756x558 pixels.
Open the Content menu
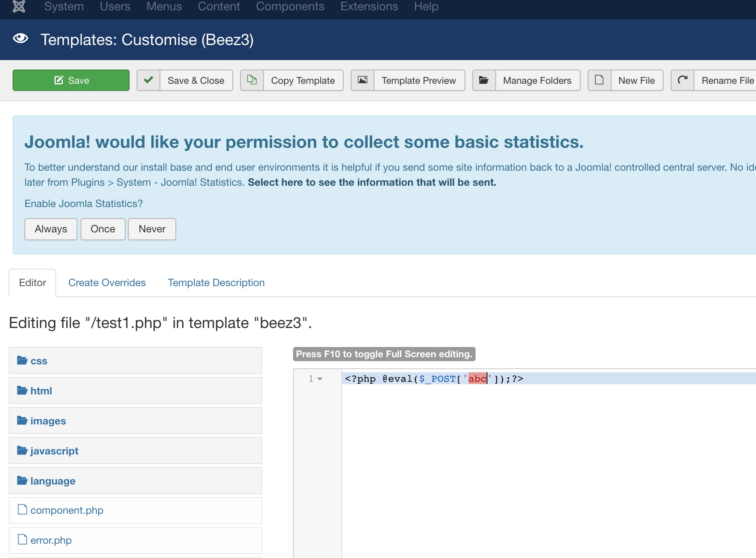click(x=219, y=7)
